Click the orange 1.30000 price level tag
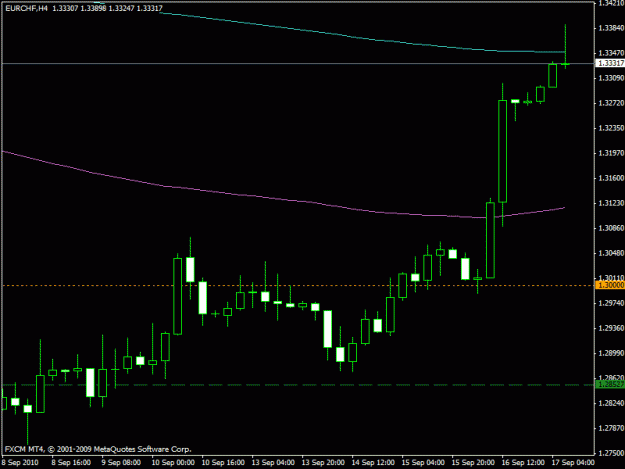 point(610,285)
